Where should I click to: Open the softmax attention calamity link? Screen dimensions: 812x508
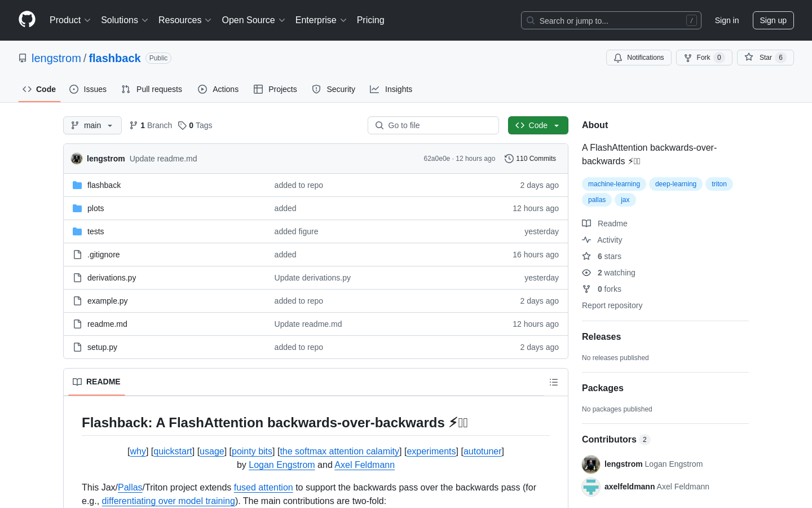coord(339,452)
